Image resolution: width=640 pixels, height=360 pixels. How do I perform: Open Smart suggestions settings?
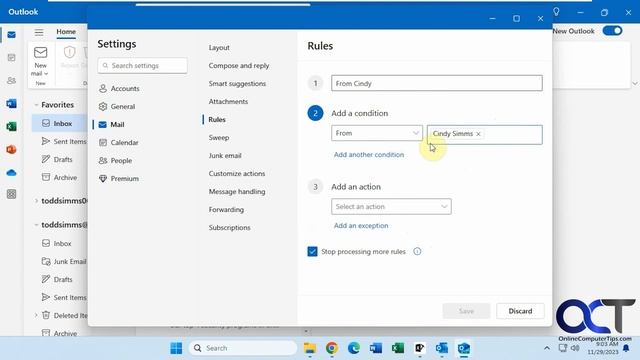point(237,84)
